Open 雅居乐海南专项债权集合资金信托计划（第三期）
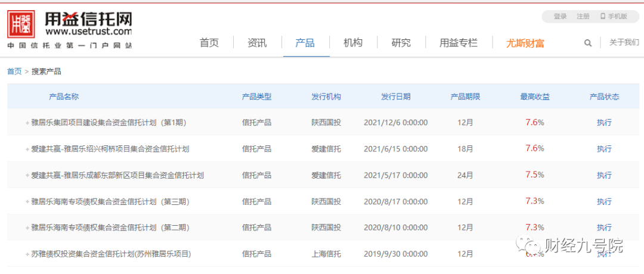This screenshot has height=274, width=644. pos(109,202)
